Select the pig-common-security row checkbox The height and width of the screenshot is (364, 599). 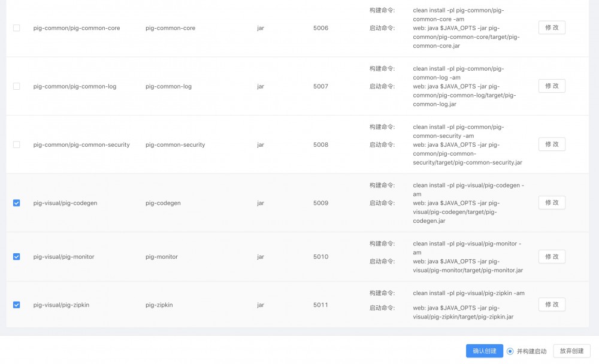click(x=16, y=145)
